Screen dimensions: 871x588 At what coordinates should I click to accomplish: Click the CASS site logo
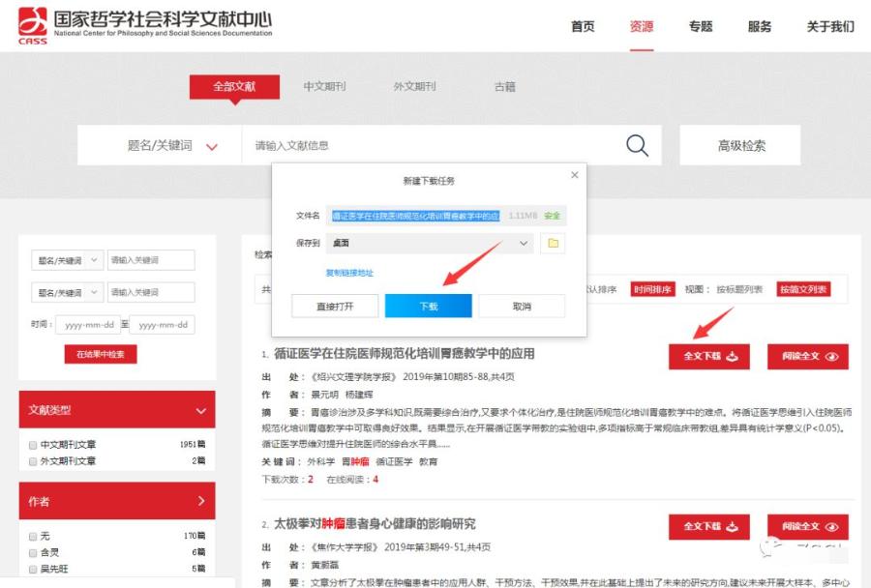coord(32,24)
